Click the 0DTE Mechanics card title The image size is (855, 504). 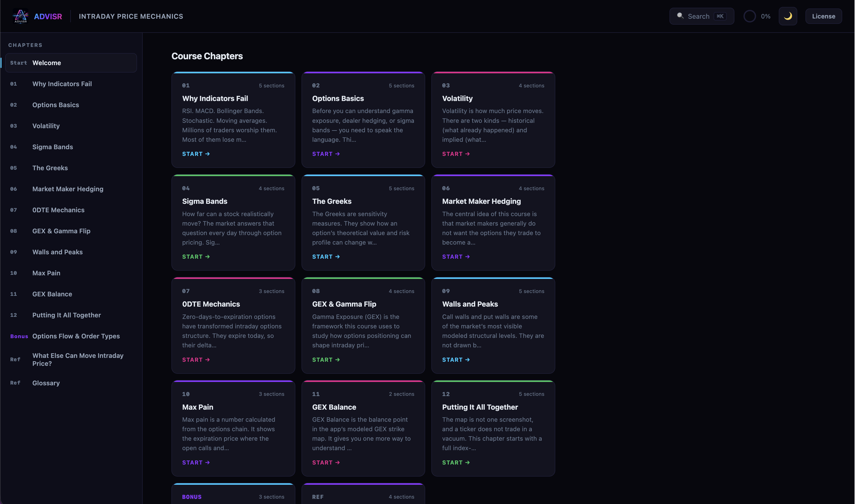211,304
